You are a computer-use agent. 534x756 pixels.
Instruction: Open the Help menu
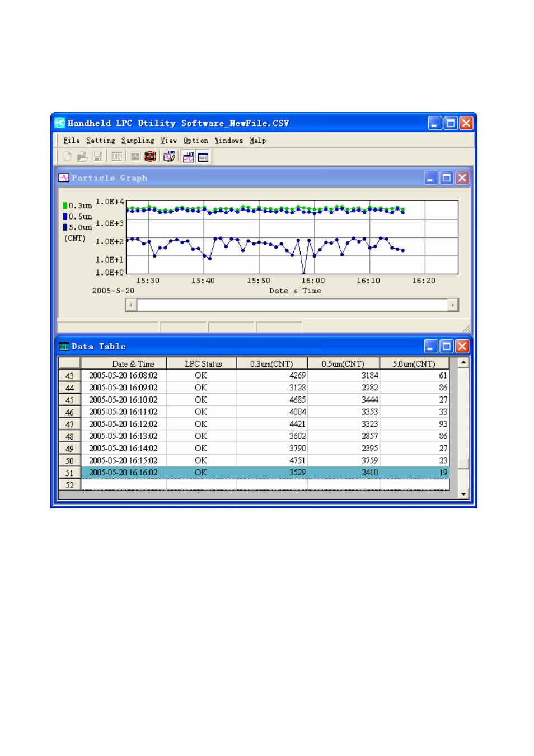coord(257,141)
